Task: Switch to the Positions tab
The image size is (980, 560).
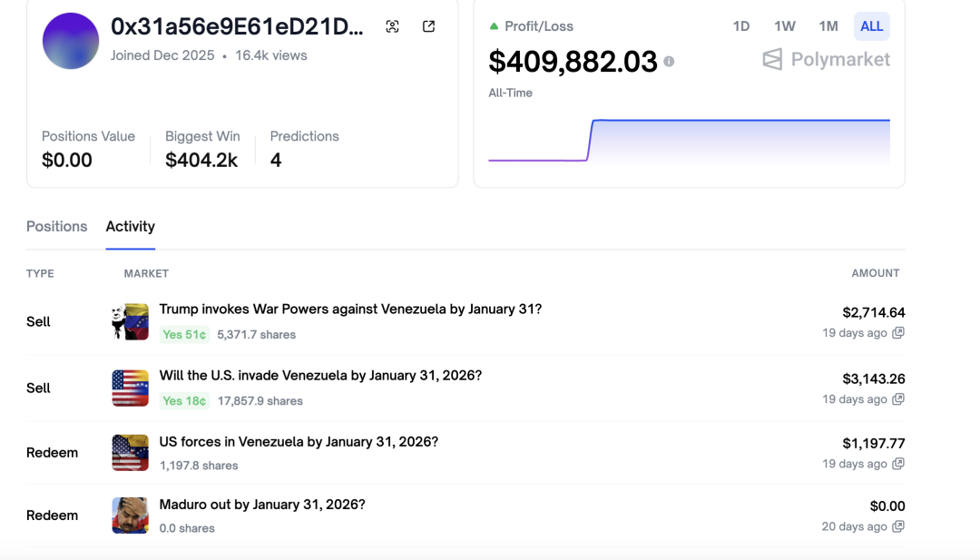Action: pyautogui.click(x=57, y=226)
